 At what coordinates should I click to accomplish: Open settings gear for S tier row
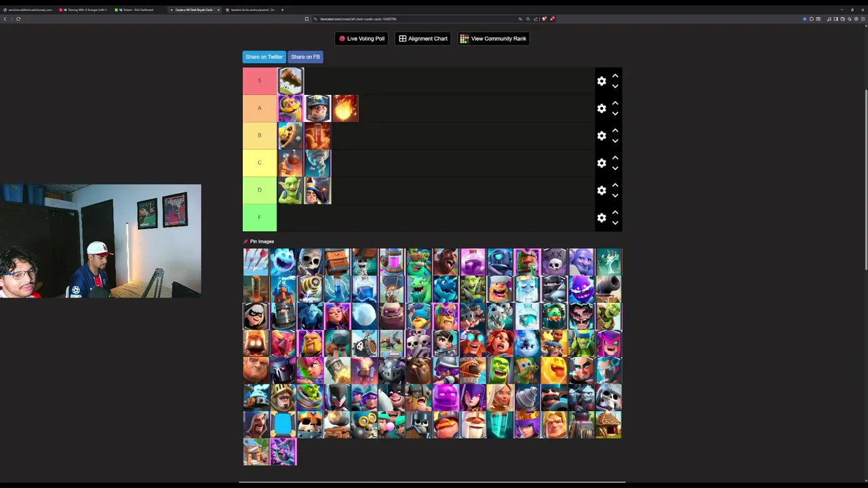(x=601, y=81)
